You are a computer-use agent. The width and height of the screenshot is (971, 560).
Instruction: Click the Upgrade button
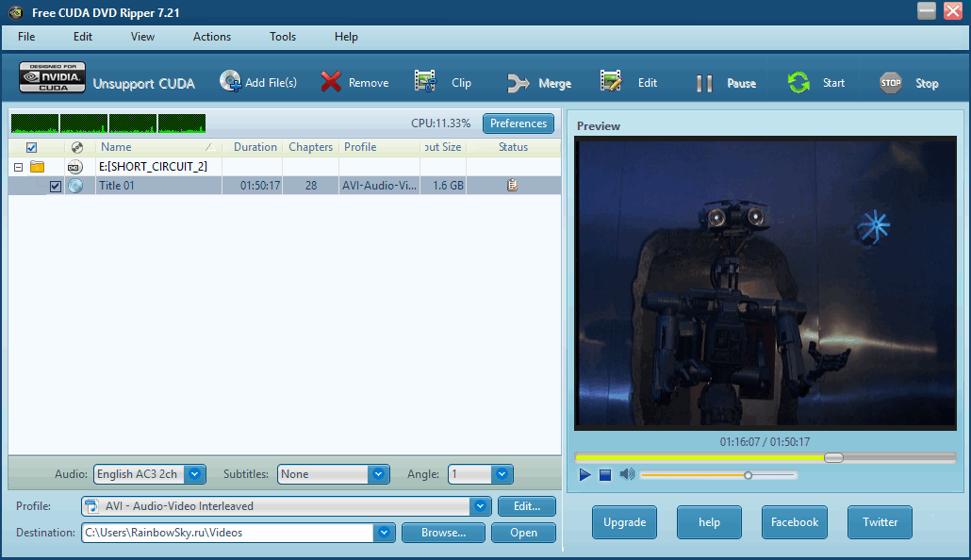[624, 522]
